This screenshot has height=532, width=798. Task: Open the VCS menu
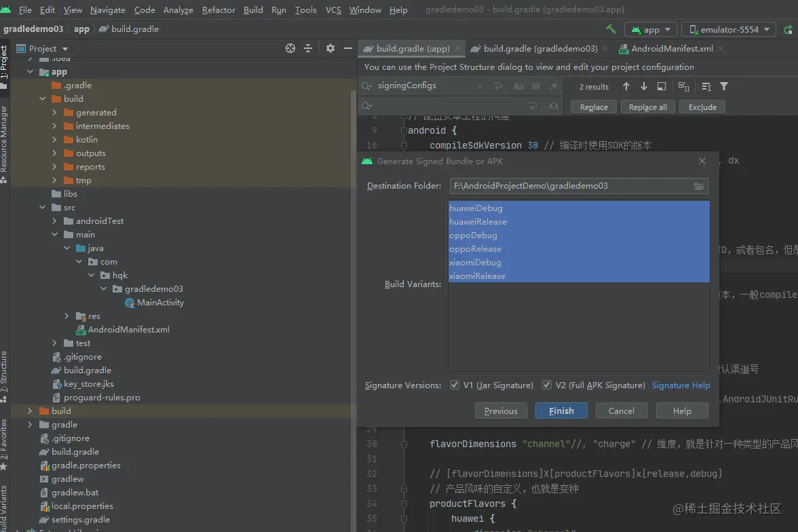point(333,9)
